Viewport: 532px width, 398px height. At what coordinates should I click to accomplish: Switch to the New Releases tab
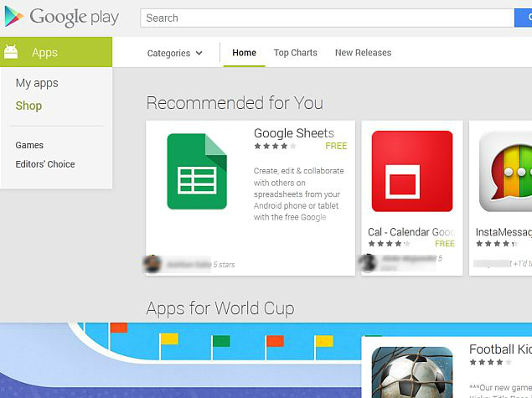(363, 53)
